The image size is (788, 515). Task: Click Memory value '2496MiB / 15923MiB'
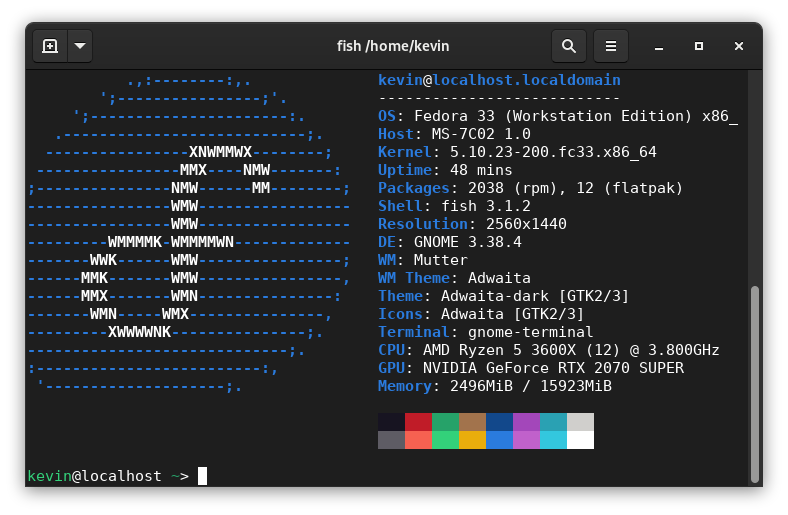(x=531, y=386)
